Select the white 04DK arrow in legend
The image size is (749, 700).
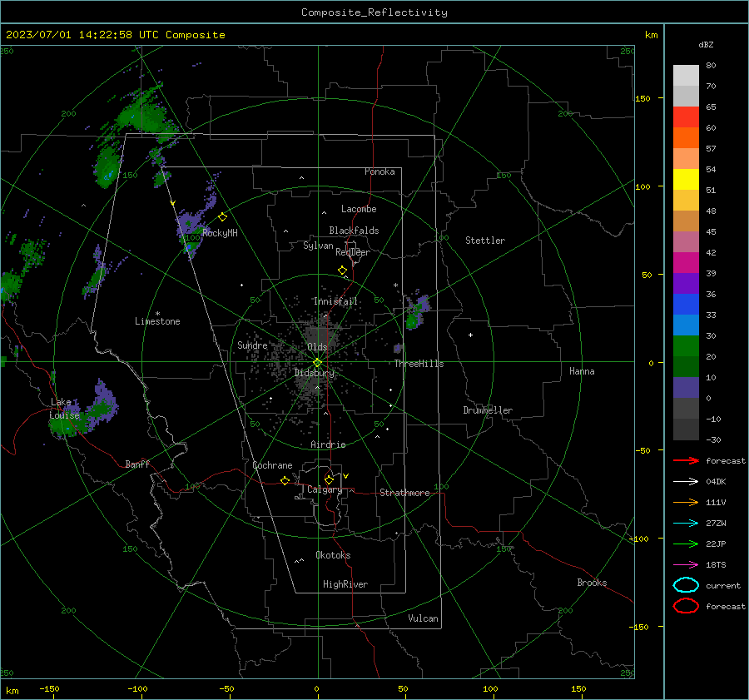(x=686, y=481)
